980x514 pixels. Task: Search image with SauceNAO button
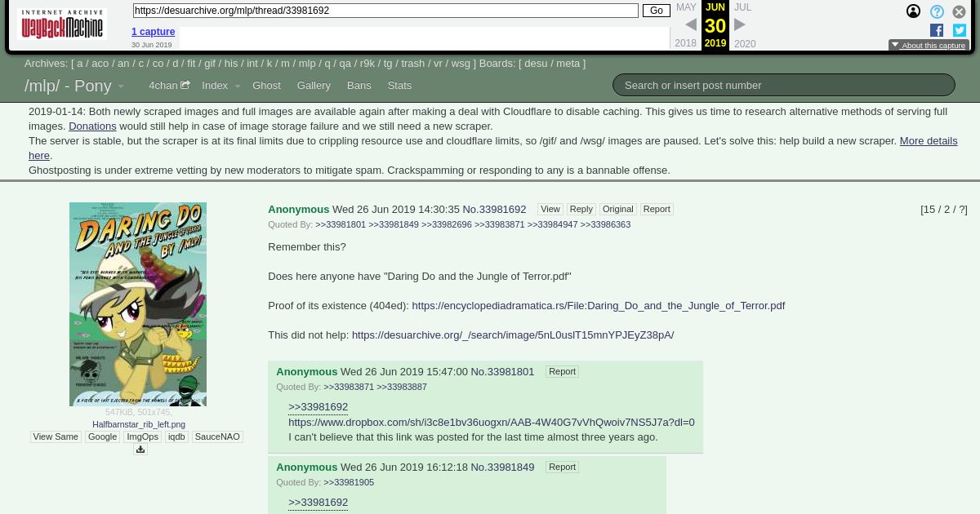pos(217,436)
